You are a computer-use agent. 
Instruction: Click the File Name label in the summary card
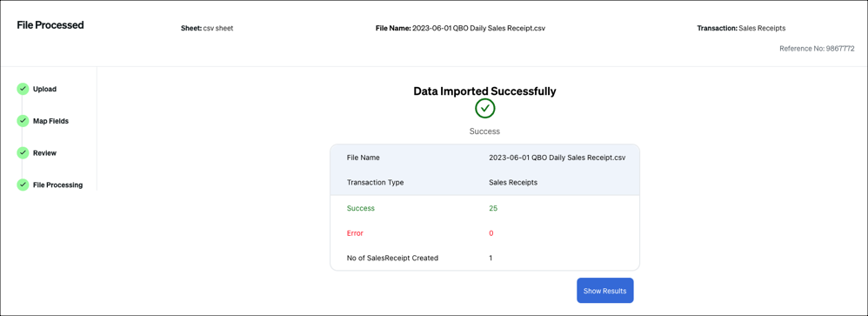pos(364,158)
